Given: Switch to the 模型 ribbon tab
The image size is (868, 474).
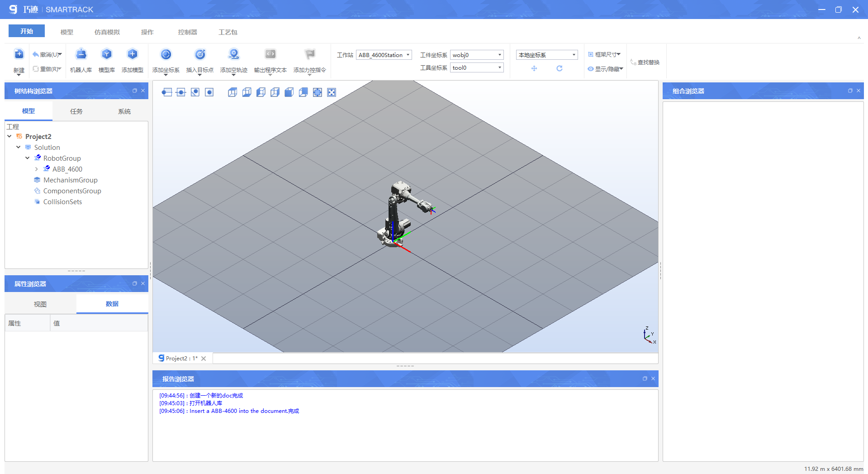Looking at the screenshot, I should point(67,32).
